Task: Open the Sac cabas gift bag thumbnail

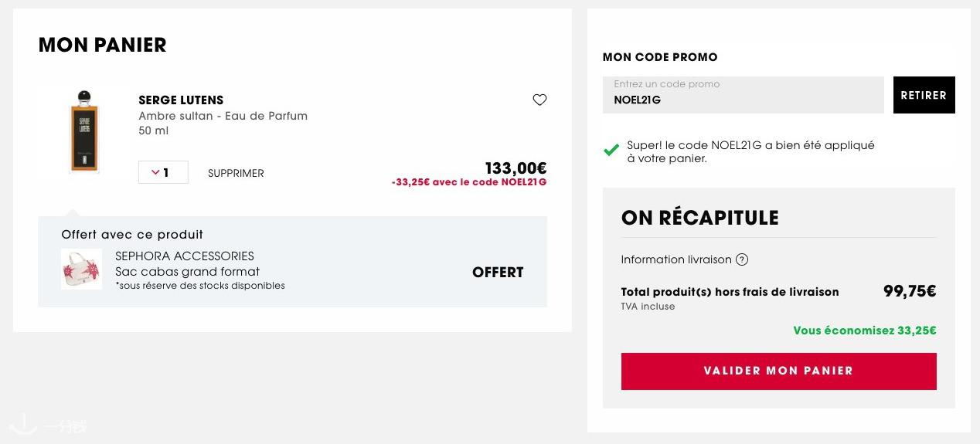Action: coord(81,269)
